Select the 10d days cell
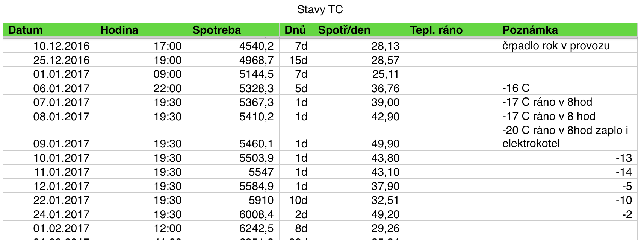 [x=298, y=200]
